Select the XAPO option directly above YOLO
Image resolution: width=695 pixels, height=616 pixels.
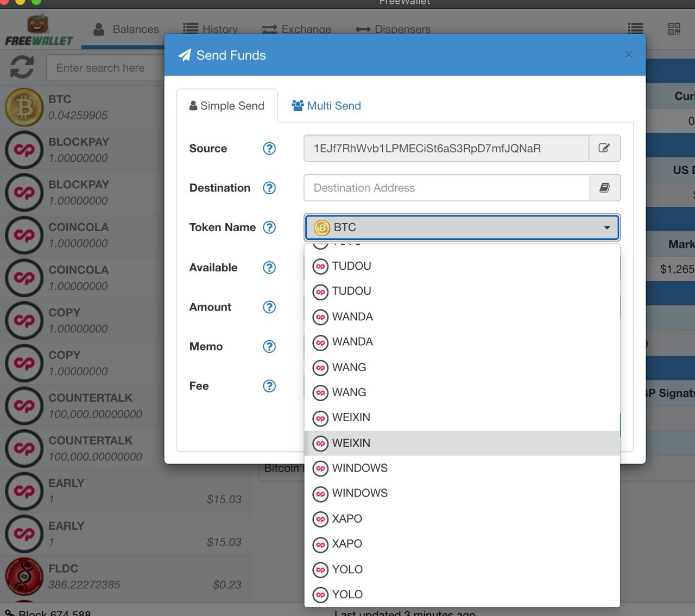(462, 544)
